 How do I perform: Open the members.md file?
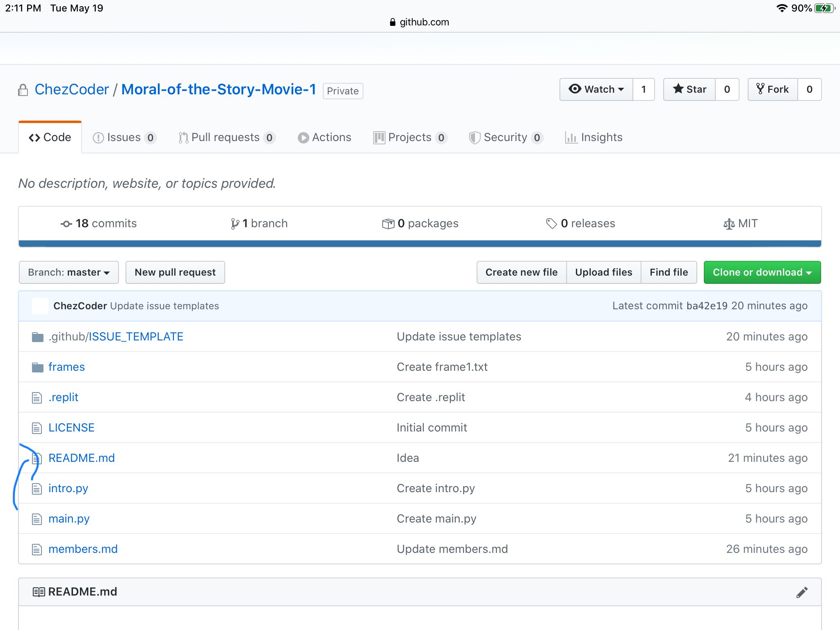coord(83,549)
